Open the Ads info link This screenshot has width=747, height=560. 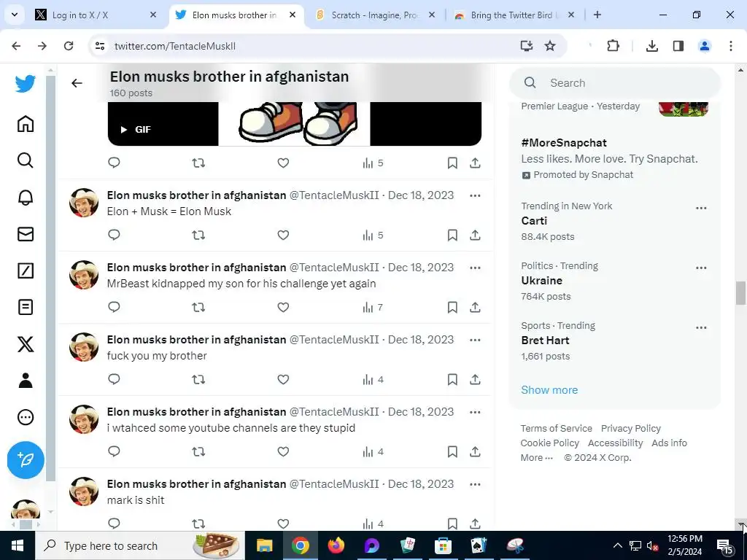click(669, 443)
